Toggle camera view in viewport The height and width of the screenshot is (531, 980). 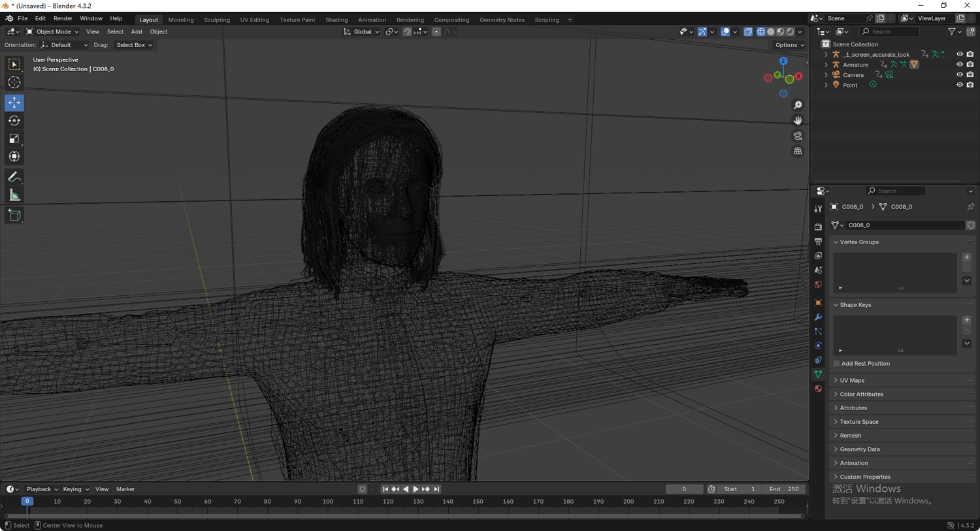(798, 136)
